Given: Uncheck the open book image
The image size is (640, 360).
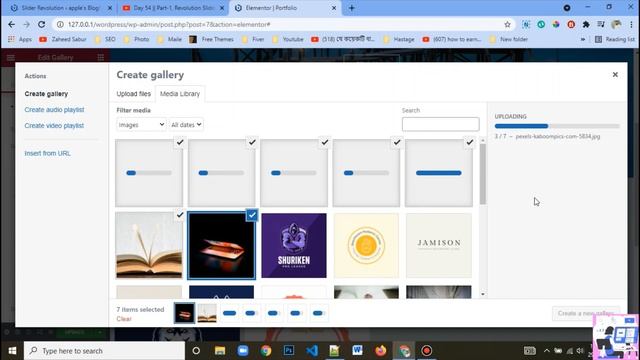Looking at the screenshot, I should point(180,215).
